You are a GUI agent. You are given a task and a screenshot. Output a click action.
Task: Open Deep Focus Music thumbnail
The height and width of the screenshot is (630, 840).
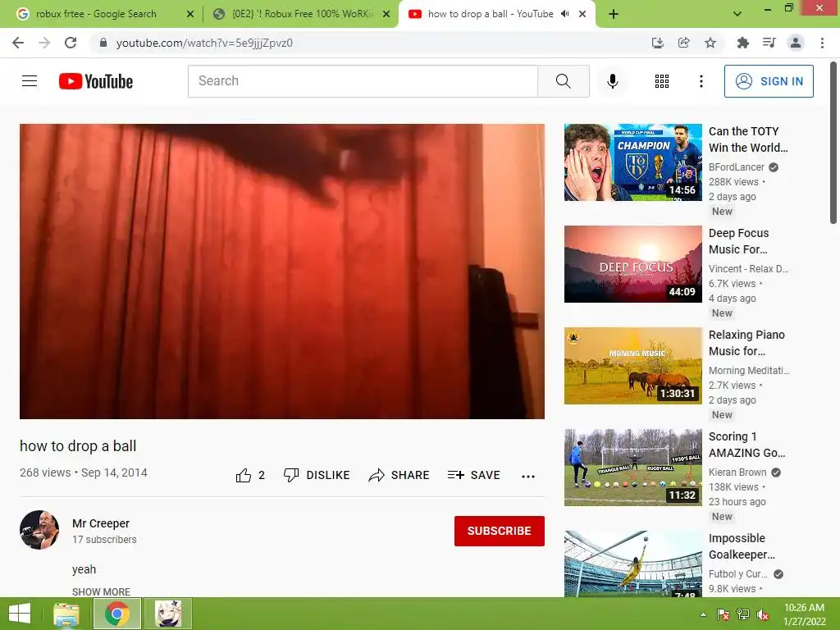coord(632,264)
